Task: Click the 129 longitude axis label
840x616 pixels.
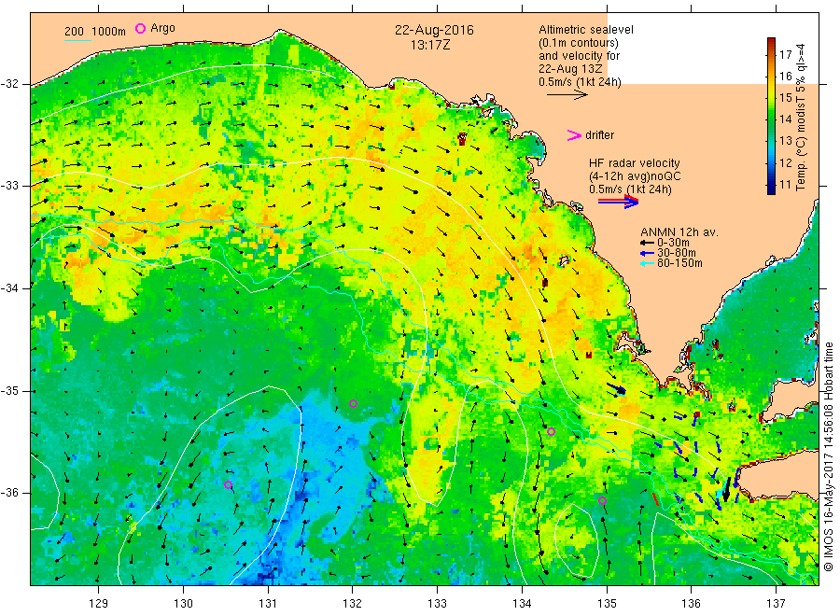Action: [99, 604]
